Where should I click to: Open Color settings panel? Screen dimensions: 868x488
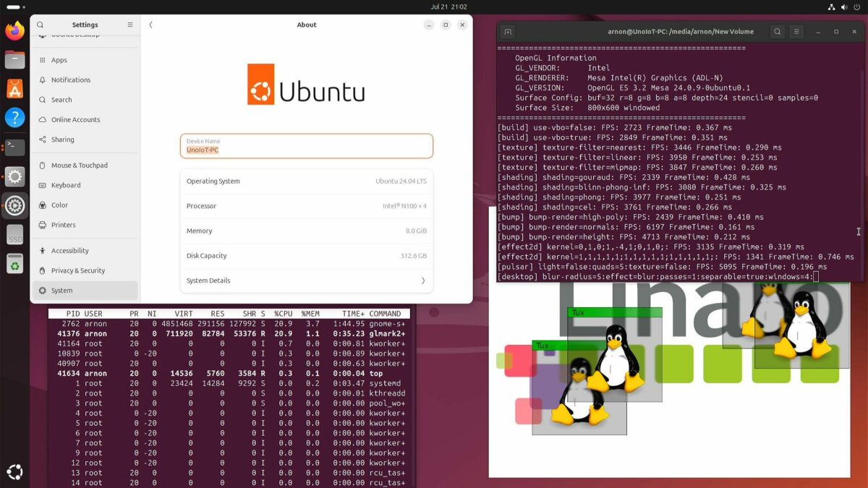[59, 205]
